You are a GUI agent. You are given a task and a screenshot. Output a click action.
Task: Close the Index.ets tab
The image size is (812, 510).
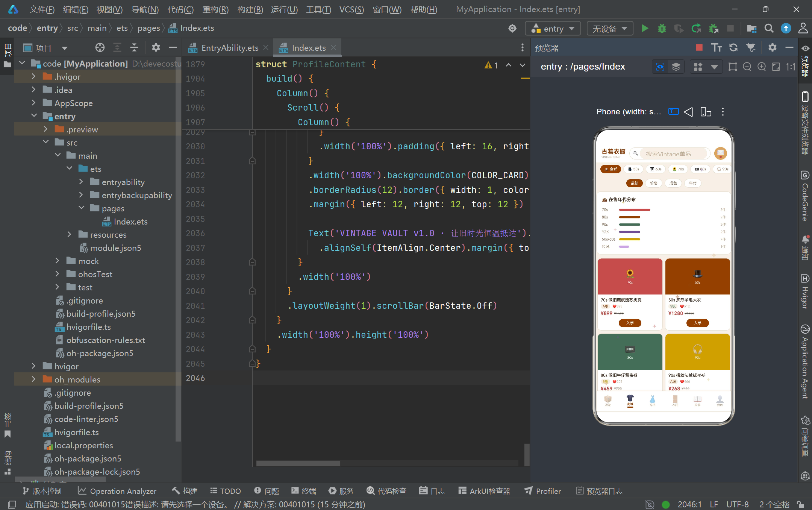pyautogui.click(x=333, y=47)
